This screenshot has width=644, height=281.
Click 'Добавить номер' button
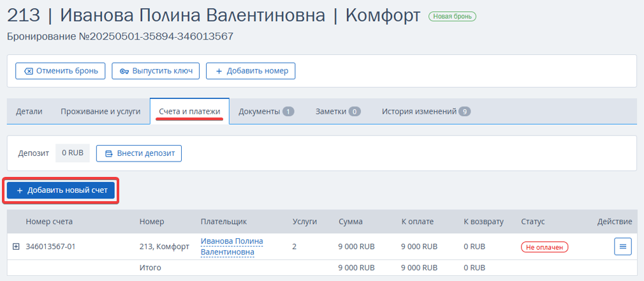[x=251, y=71]
